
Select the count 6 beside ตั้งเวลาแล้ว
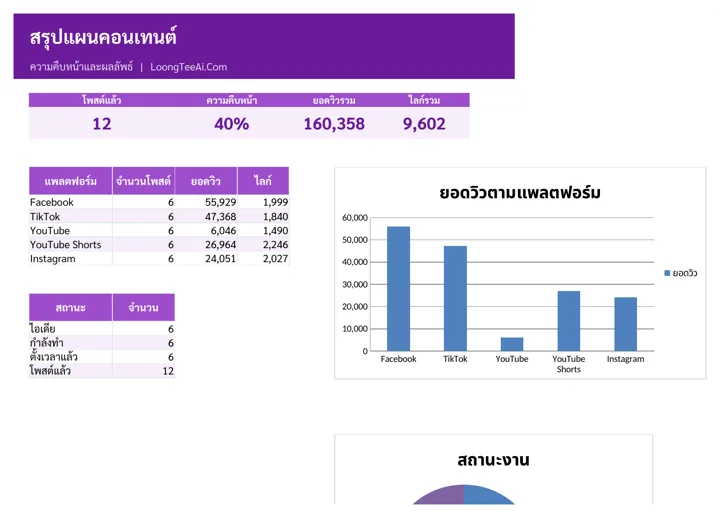[x=143, y=357]
